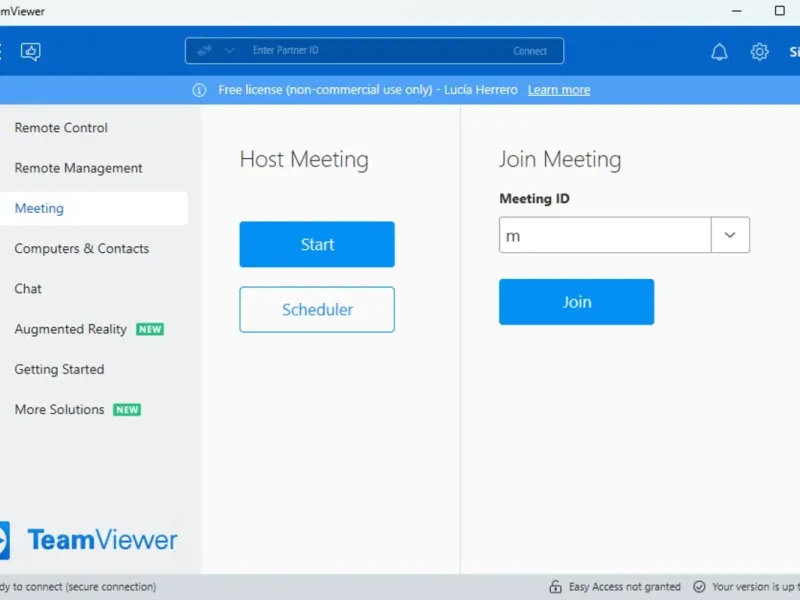
Task: Click the version check mark icon
Action: click(699, 587)
